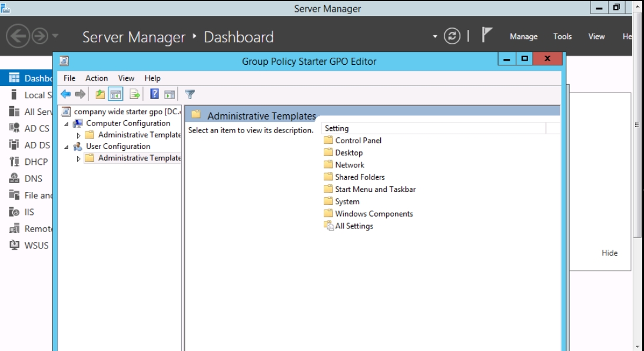The image size is (644, 351).
Task: Expand Administrative Templates under Computer Configuration
Action: click(78, 135)
